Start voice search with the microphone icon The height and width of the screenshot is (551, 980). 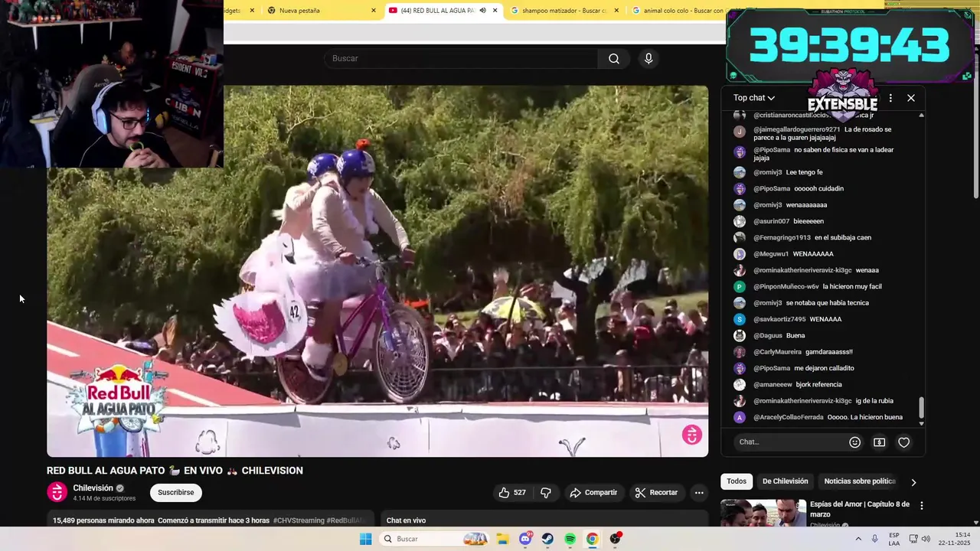point(648,59)
